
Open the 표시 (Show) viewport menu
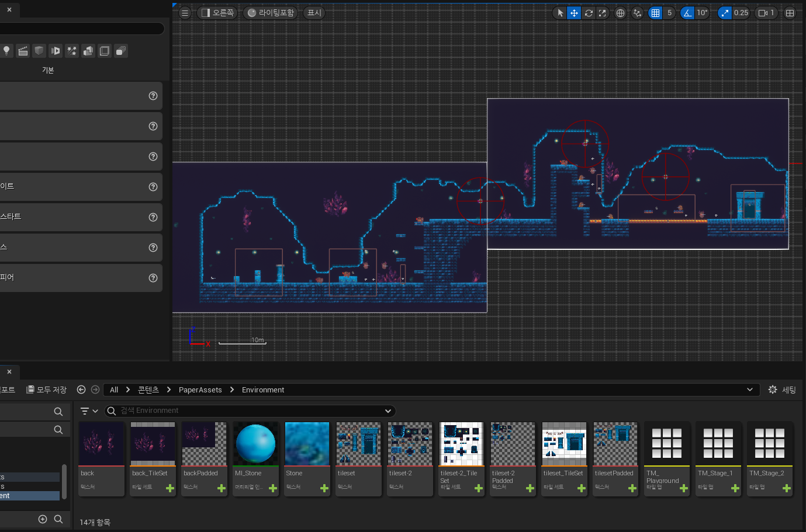click(314, 13)
